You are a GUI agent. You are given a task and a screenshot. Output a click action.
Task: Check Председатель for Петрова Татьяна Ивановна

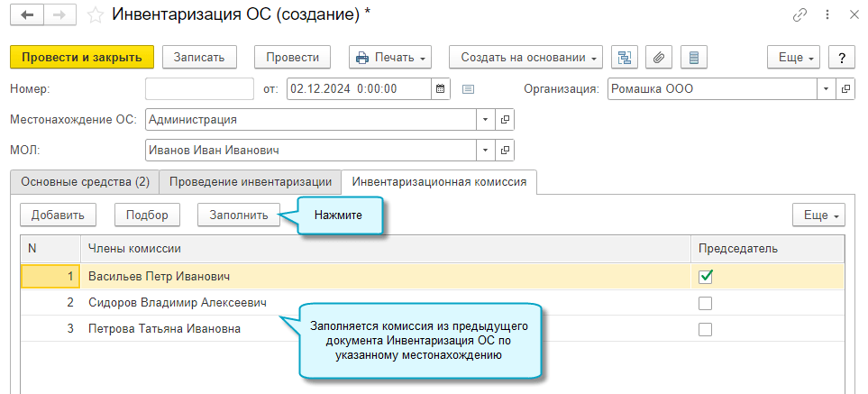tap(705, 329)
